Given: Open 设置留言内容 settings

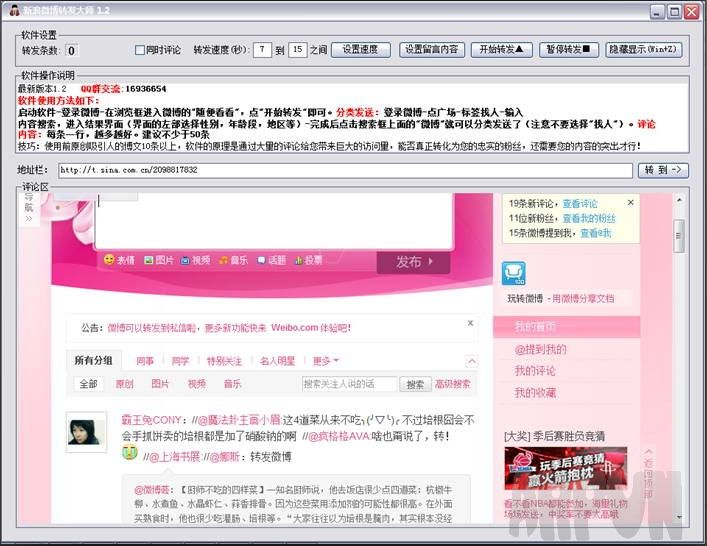Looking at the screenshot, I should click(x=432, y=50).
